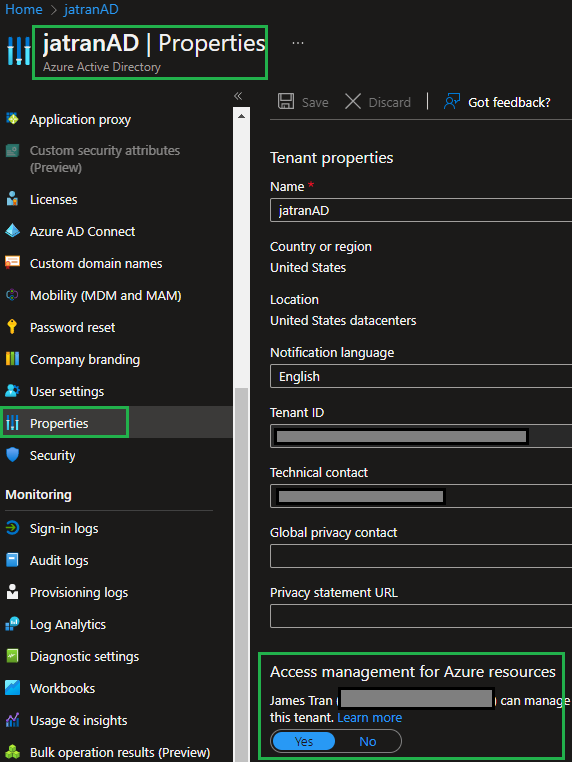Viewport: 572px width, 762px height.
Task: Click the sidebar scrollbar thumb
Action: 241,573
